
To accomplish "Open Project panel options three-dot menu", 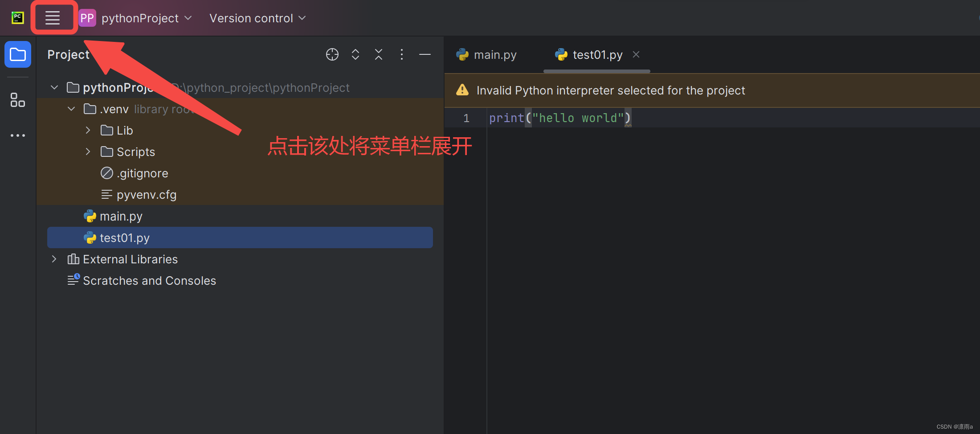I will coord(402,54).
